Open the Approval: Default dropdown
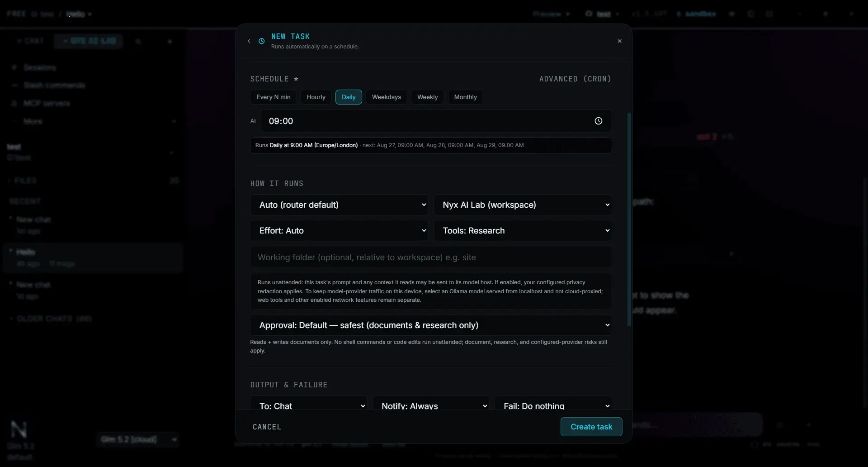Screen dimensions: 868x467 pos(431,325)
